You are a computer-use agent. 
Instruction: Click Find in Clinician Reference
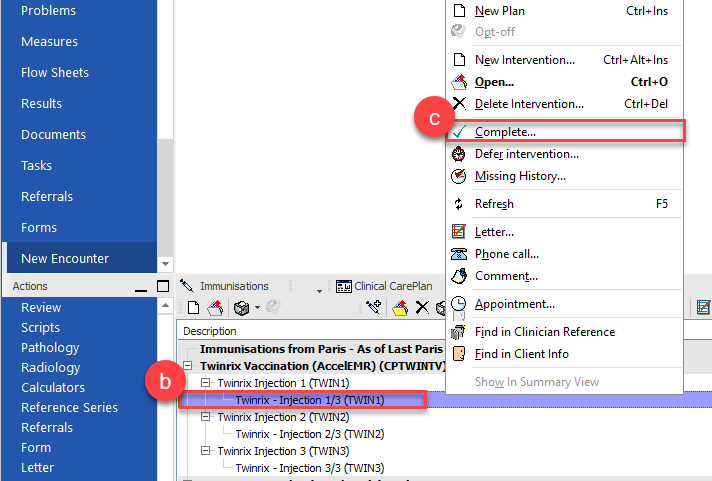[564, 332]
